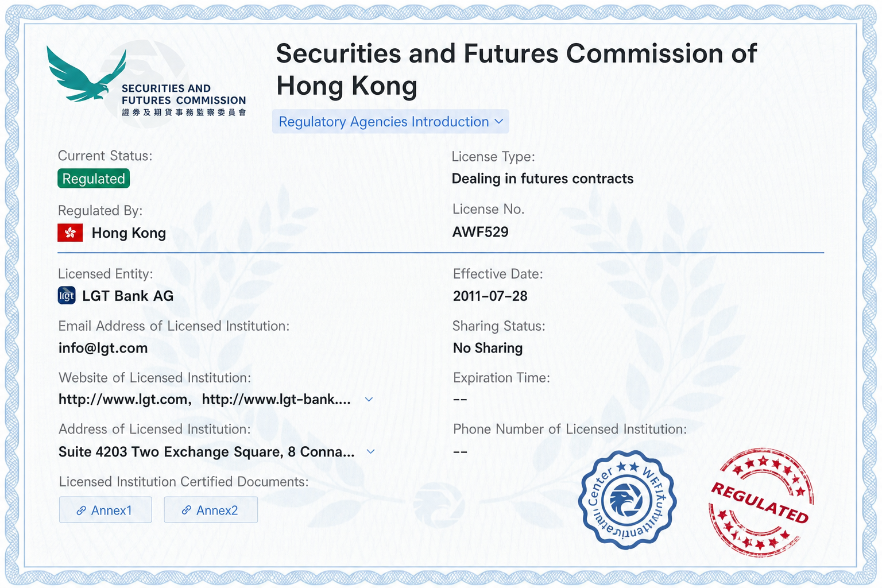Click the faint eagle watermark at bottom
Image resolution: width=882 pixels, height=588 pixels.
438,504
